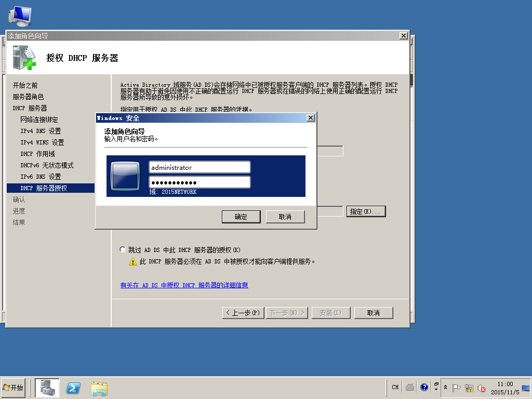Image resolution: width=532 pixels, height=399 pixels.
Task: Click the Computer desktop icon
Action: [20, 16]
